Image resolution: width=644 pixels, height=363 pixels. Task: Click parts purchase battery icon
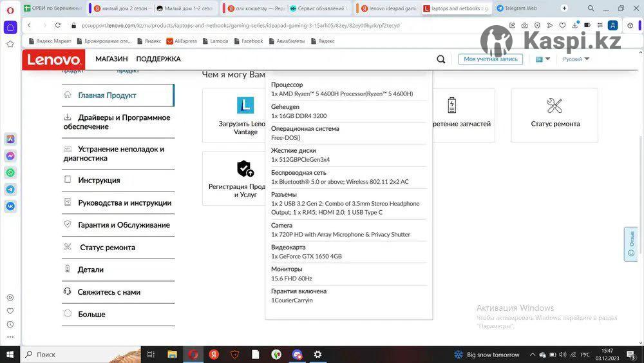coord(452,105)
